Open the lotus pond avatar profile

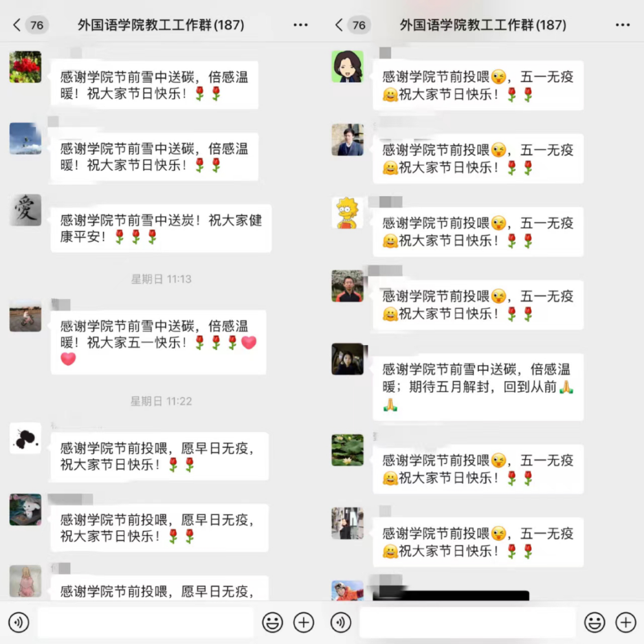click(x=348, y=450)
